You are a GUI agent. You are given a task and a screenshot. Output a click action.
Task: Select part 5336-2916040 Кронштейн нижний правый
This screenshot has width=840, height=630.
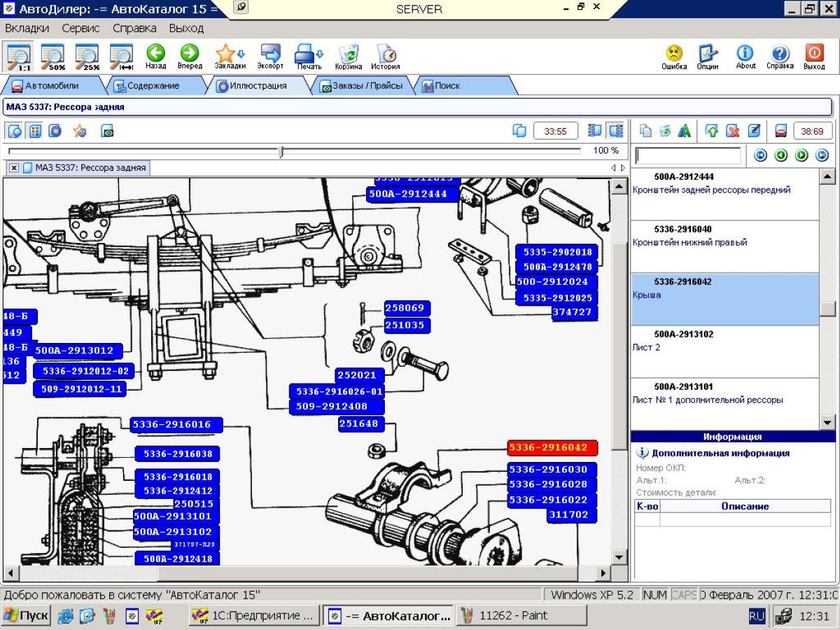724,247
